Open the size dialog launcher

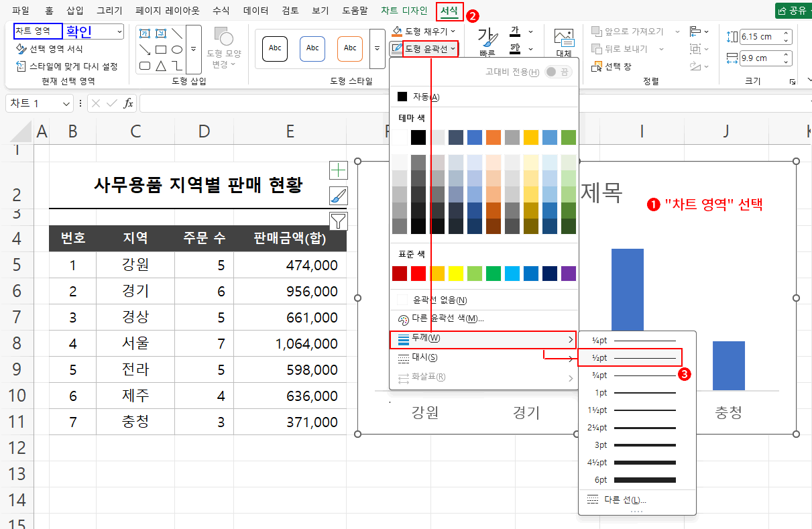792,81
